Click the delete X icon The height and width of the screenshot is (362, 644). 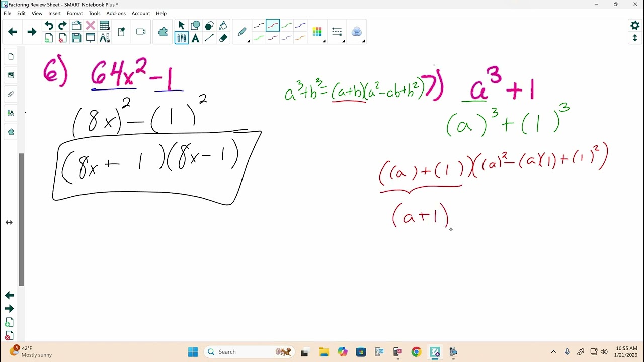pos(91,25)
